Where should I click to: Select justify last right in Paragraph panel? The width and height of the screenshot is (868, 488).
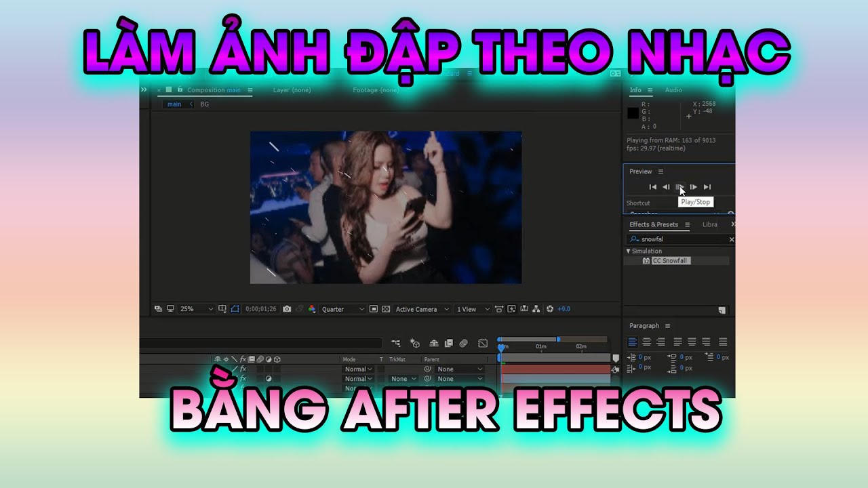[706, 342]
